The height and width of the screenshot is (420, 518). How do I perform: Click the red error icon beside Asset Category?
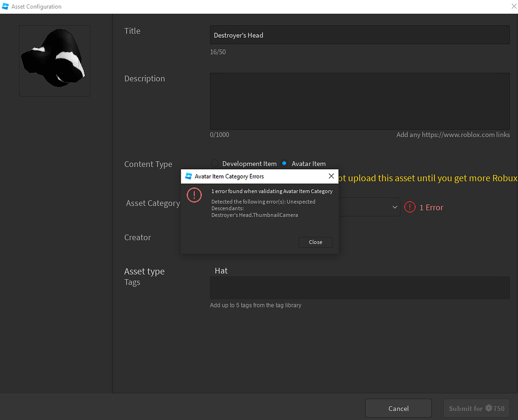[410, 207]
